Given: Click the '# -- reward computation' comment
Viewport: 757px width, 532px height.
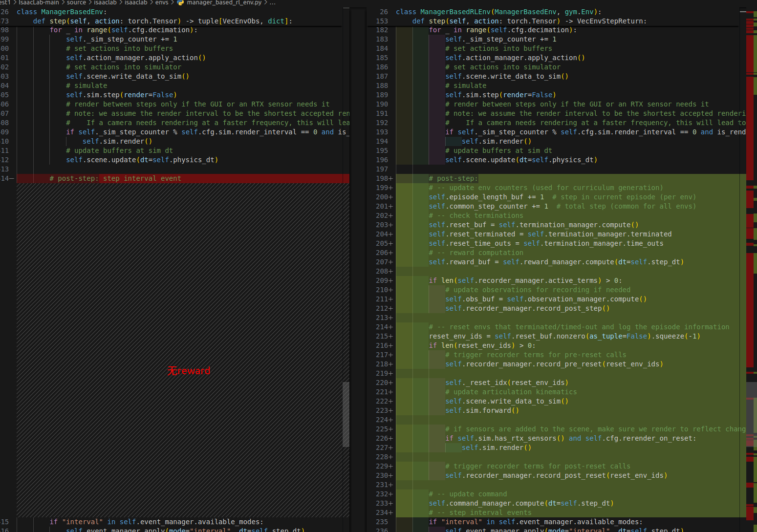Looking at the screenshot, I should (x=476, y=253).
